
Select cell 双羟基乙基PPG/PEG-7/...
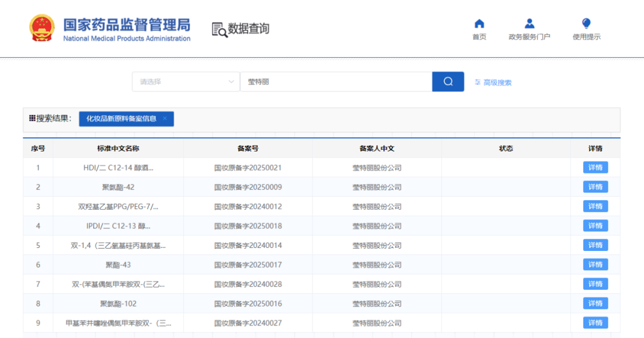[118, 207]
